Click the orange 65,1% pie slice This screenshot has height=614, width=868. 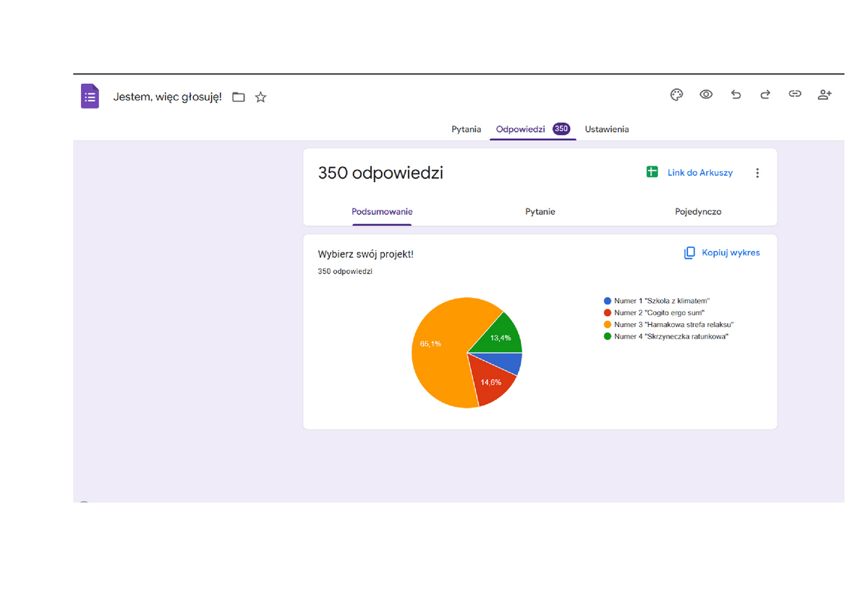pos(440,354)
